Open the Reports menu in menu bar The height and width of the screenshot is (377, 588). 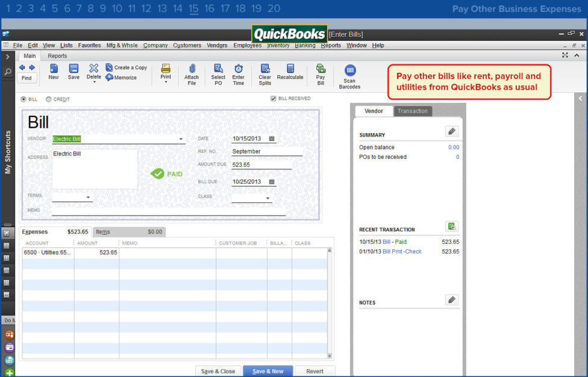[331, 45]
